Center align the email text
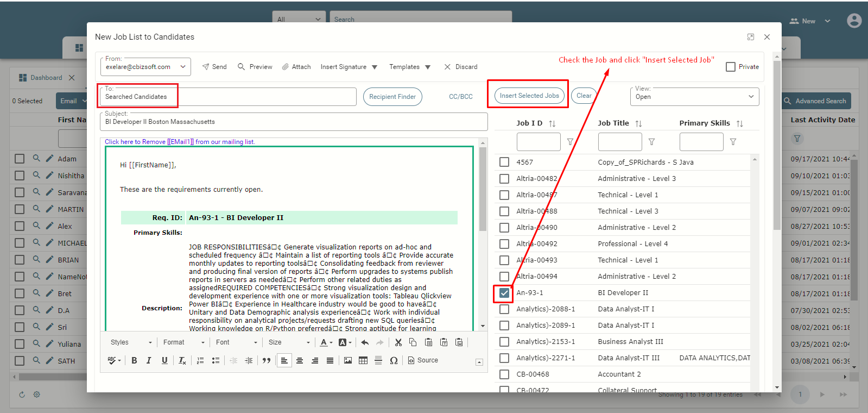This screenshot has height=413, width=868. click(300, 360)
